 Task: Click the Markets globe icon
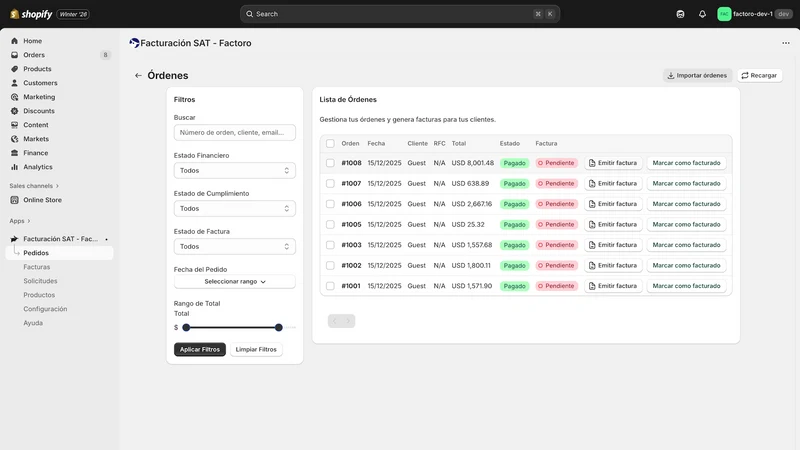(x=14, y=139)
